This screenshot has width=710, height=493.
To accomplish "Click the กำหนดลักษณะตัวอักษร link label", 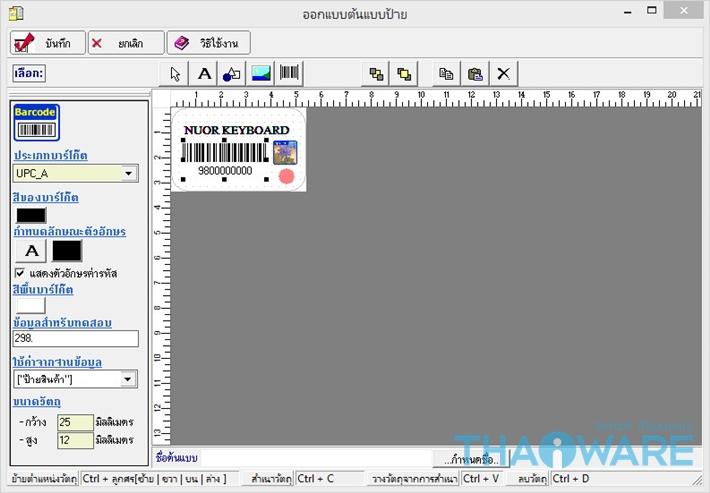I will point(70,231).
